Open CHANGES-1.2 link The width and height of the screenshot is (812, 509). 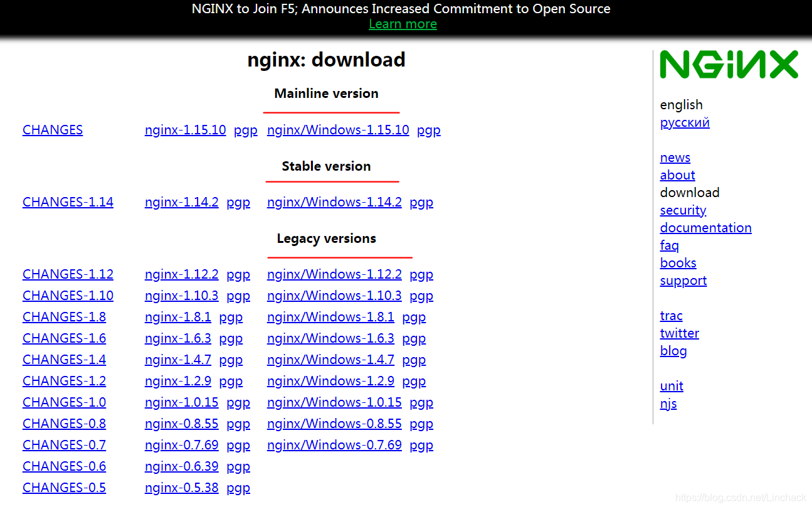click(64, 381)
